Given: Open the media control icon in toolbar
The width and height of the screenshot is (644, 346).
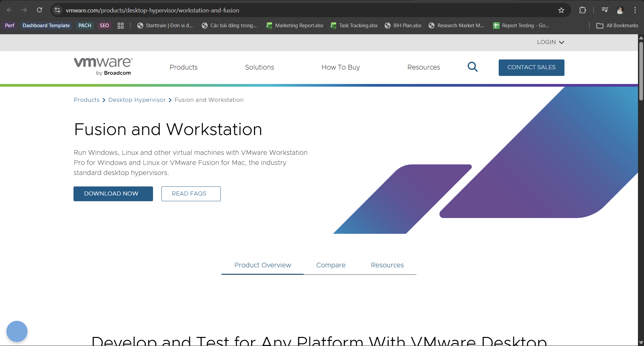Looking at the screenshot, I should point(605,10).
